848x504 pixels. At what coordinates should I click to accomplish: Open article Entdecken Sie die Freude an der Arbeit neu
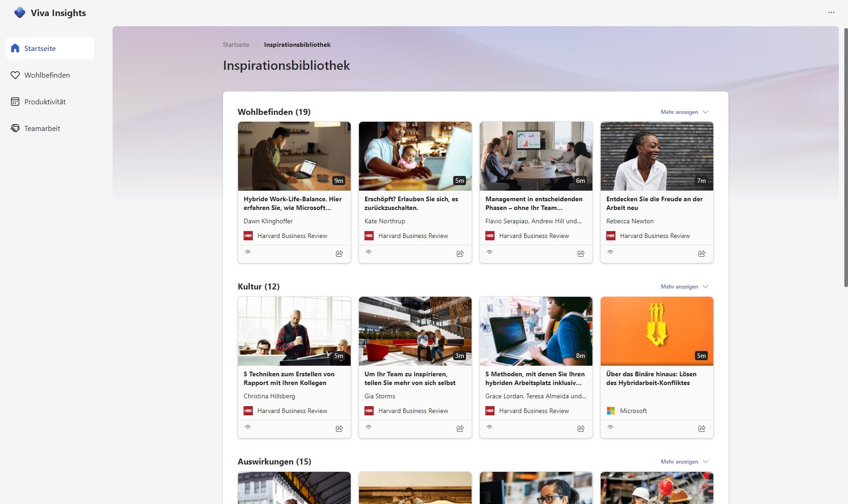(654, 203)
